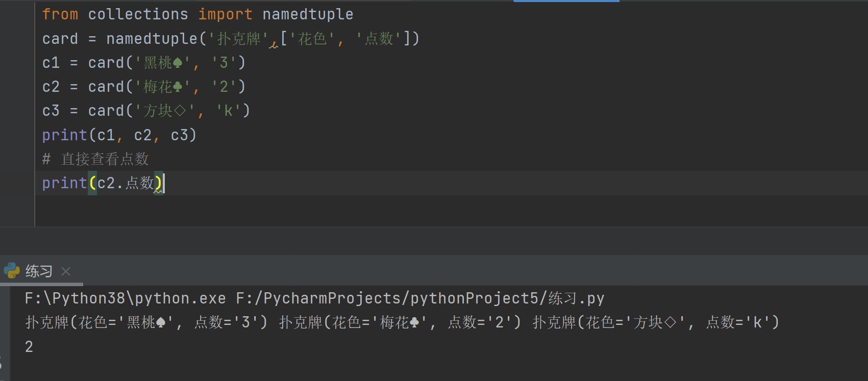Click the highlighted closing parenthesis after c2.点数
This screenshot has height=381, width=868.
(158, 183)
